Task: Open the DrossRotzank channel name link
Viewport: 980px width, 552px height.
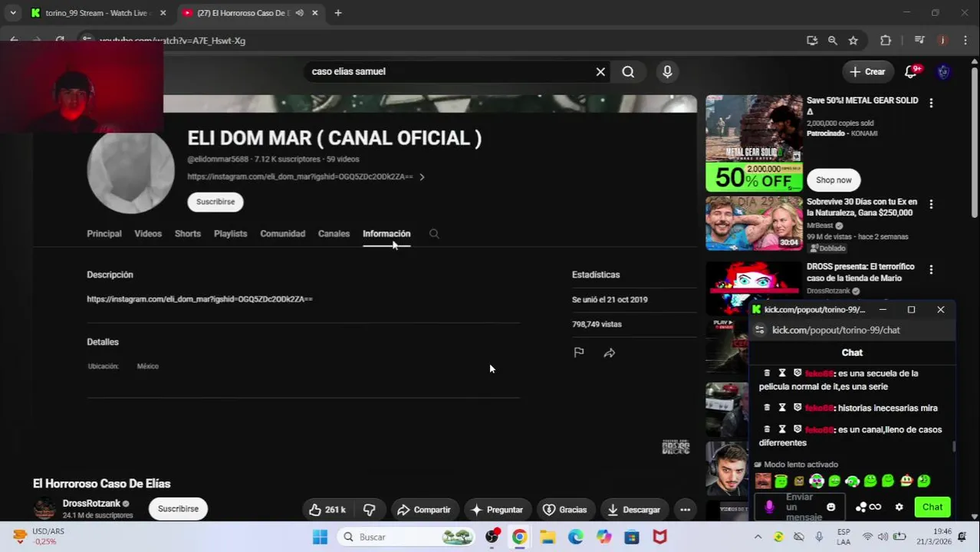Action: [x=91, y=504]
